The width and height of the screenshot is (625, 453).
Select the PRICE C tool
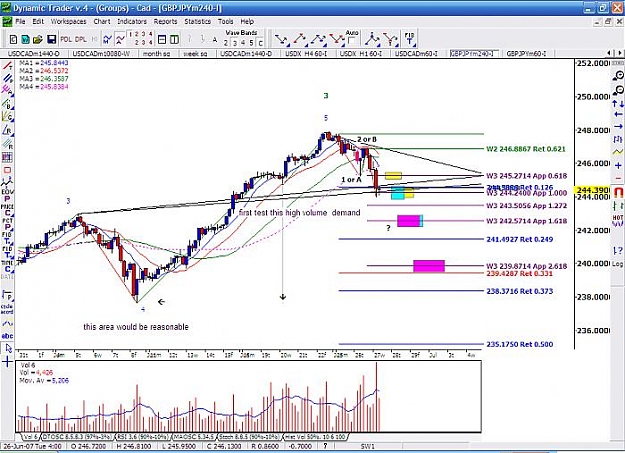[7, 209]
